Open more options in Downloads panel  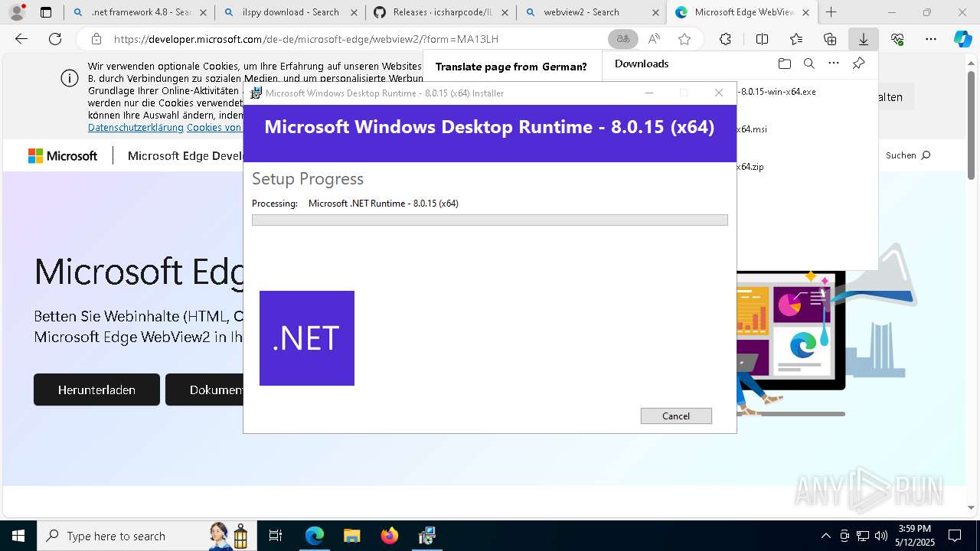click(x=834, y=64)
